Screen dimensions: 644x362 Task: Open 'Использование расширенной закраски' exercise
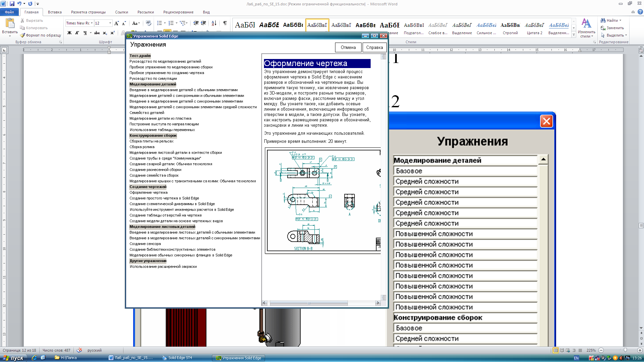pyautogui.click(x=163, y=266)
